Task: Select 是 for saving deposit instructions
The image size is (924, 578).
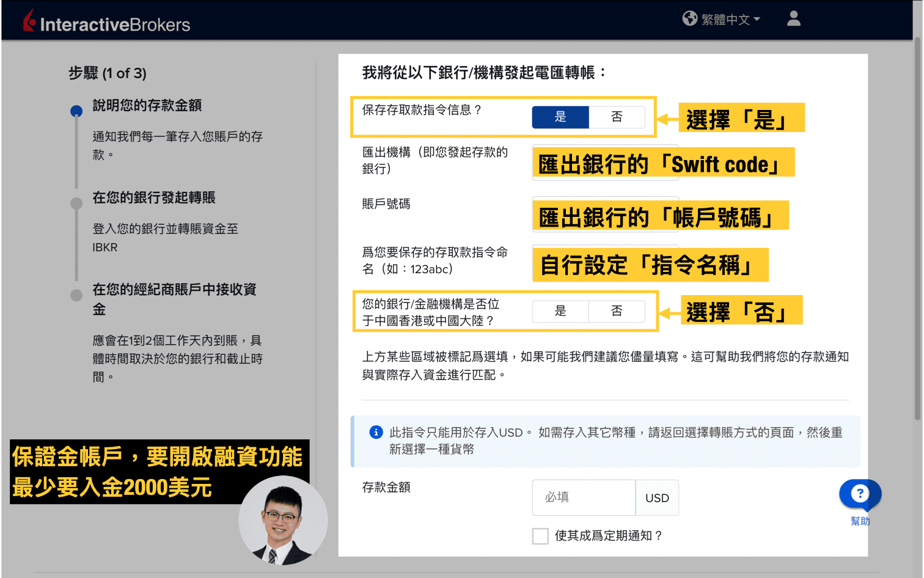Action: pos(560,117)
